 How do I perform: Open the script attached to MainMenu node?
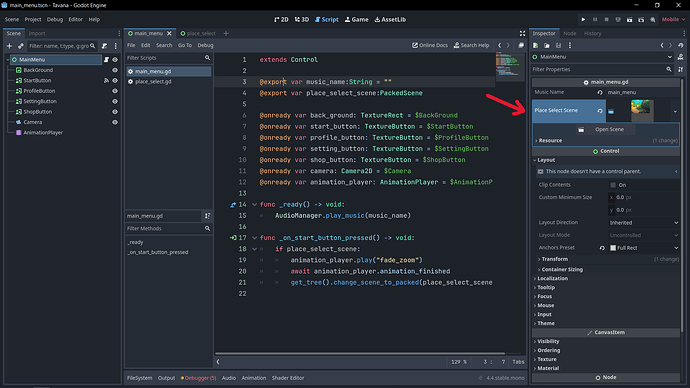(x=106, y=59)
